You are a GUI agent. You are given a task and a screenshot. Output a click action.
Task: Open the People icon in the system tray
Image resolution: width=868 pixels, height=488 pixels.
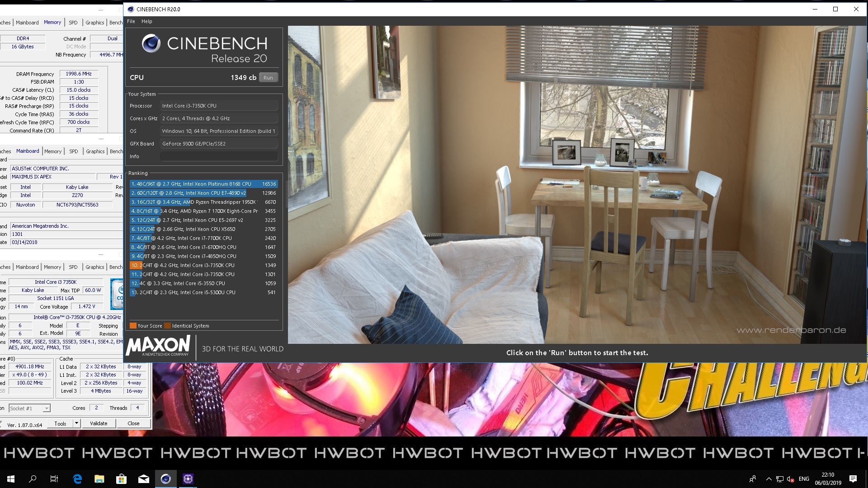click(x=753, y=479)
